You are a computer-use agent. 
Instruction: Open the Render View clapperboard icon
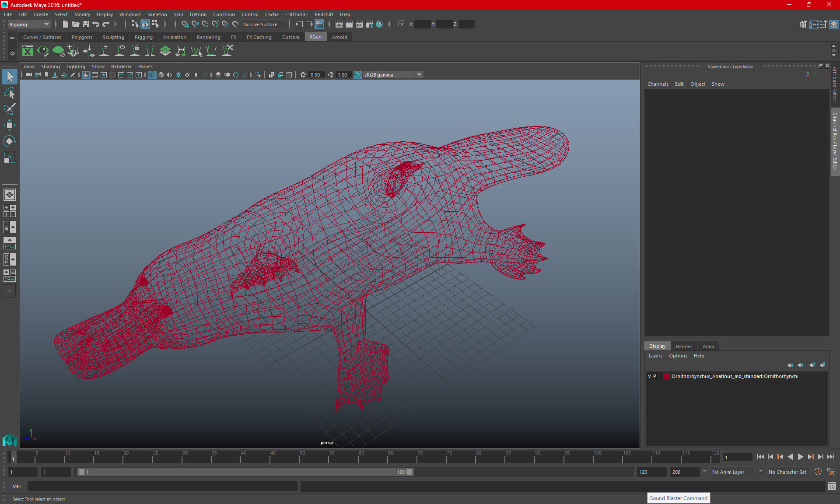click(x=339, y=24)
